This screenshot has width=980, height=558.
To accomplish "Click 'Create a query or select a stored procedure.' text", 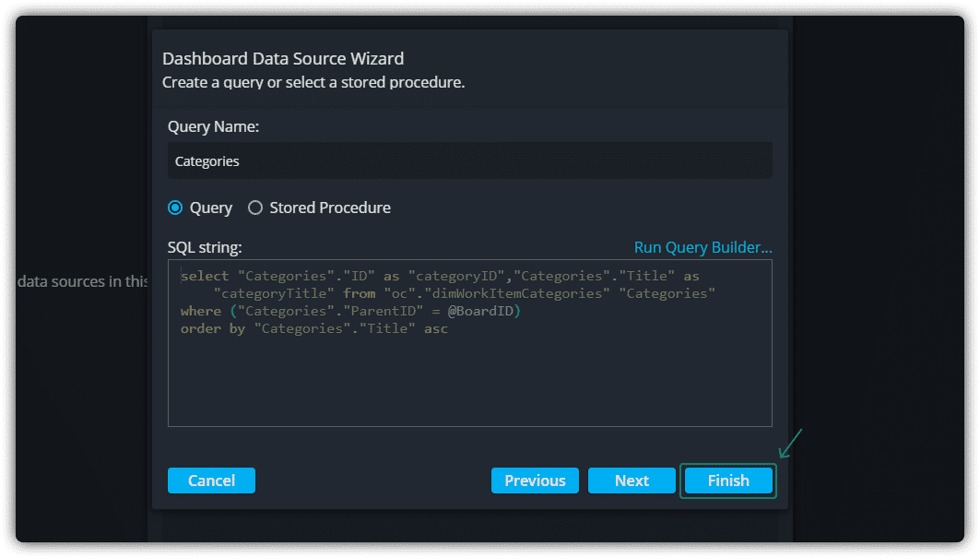I will 313,82.
